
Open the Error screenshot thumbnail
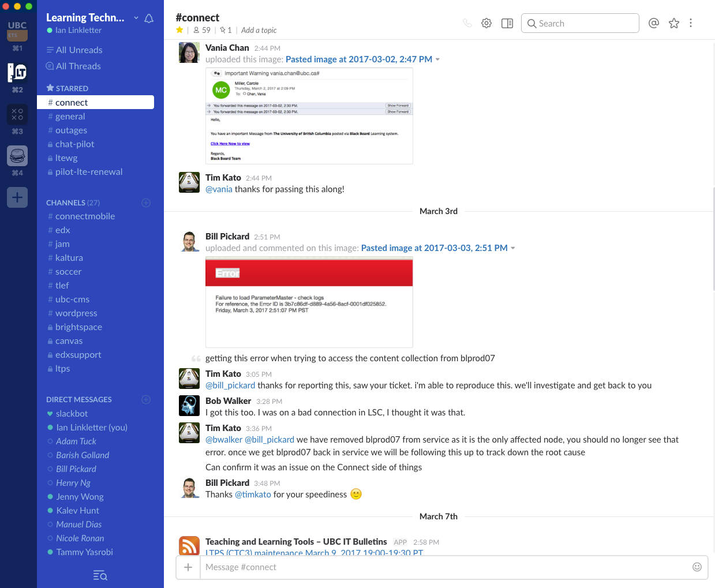pos(309,302)
